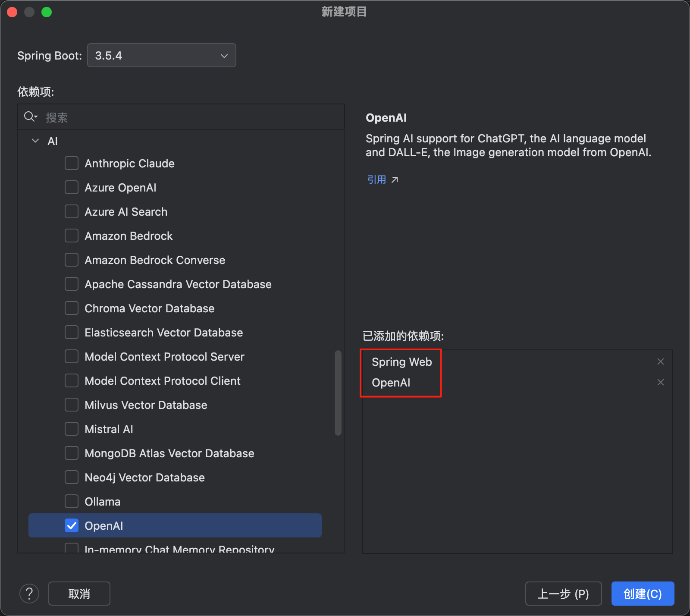Image resolution: width=690 pixels, height=616 pixels.
Task: Focus the 搜索 dependency search field
Action: pos(181,117)
